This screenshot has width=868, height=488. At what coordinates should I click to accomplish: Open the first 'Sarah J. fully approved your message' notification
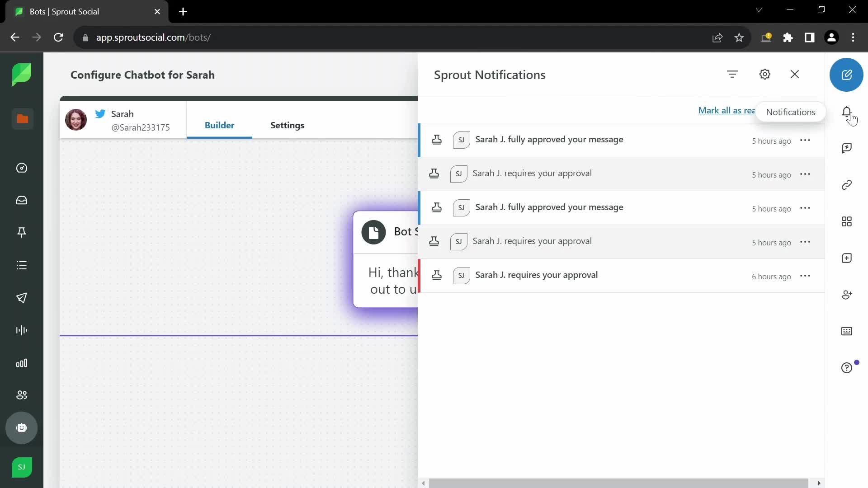pyautogui.click(x=621, y=140)
